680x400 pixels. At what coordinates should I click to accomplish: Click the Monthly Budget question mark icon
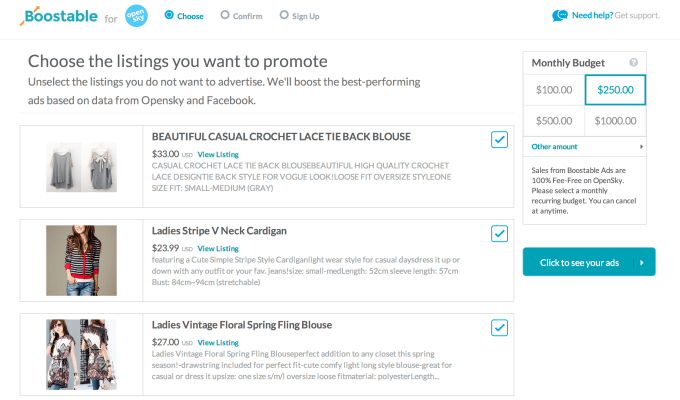click(x=631, y=63)
